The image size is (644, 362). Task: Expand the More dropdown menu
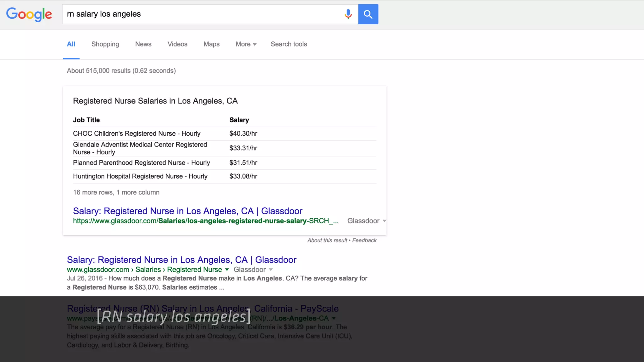[246, 44]
